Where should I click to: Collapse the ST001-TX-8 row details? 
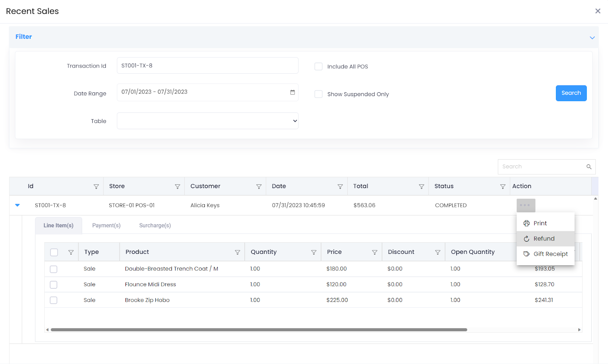17,205
